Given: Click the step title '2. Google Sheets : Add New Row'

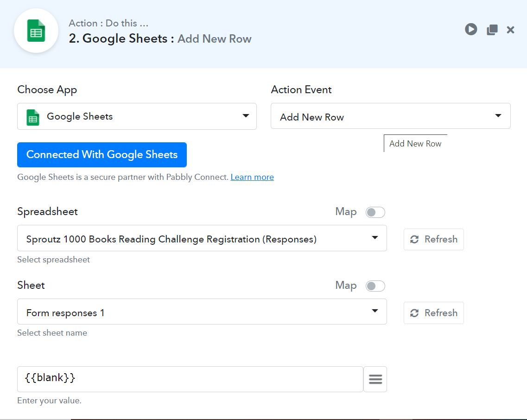Looking at the screenshot, I should 160,38.
